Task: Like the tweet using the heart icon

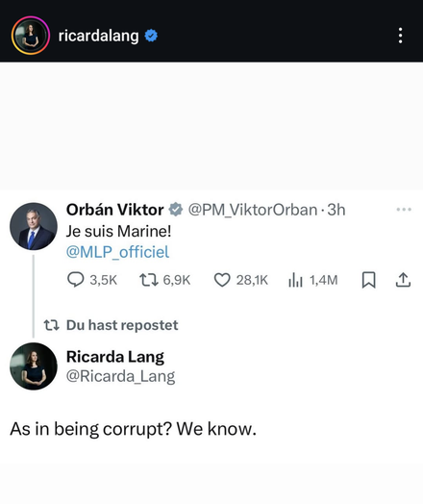Action: coord(222,280)
